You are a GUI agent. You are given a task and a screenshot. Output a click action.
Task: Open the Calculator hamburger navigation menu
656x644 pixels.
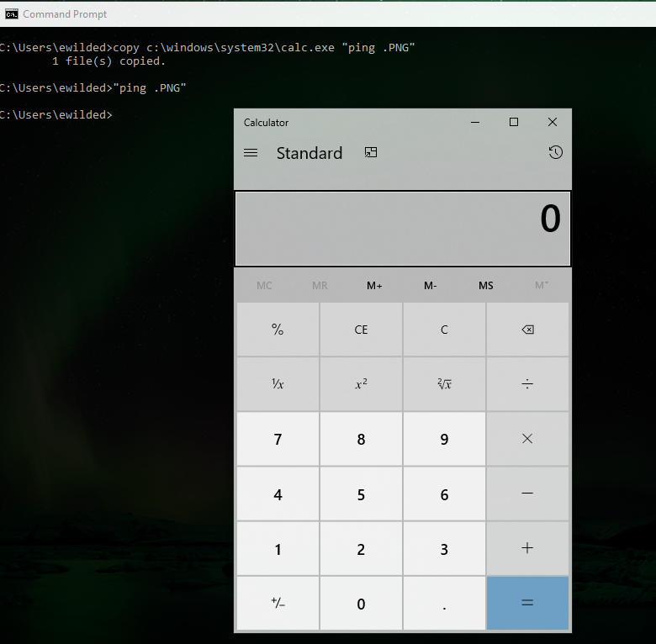(x=251, y=153)
